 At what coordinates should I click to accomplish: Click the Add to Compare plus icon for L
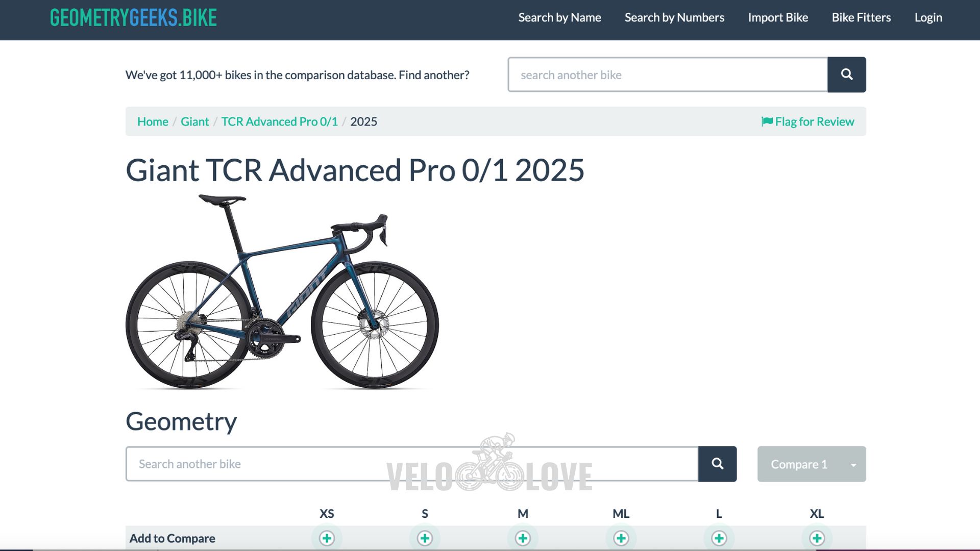tap(720, 538)
